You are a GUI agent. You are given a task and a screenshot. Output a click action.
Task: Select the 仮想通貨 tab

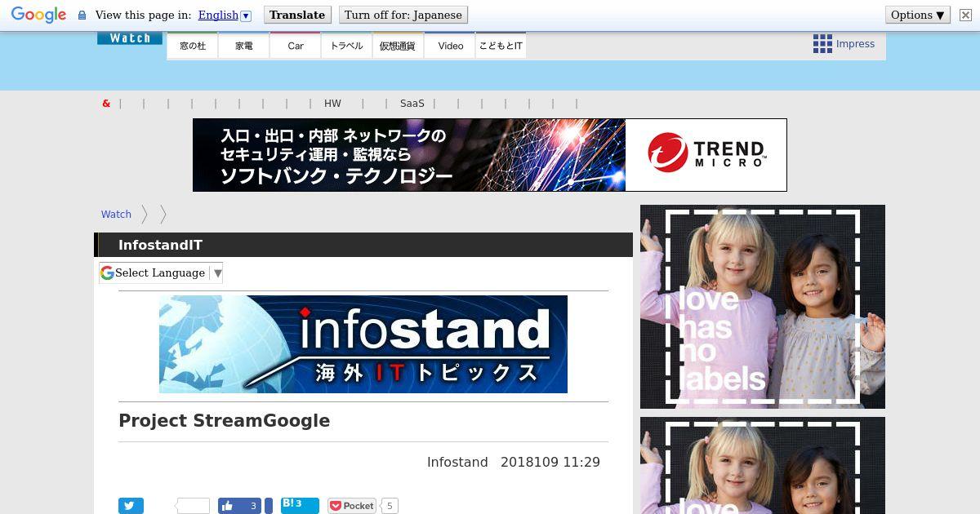[398, 46]
